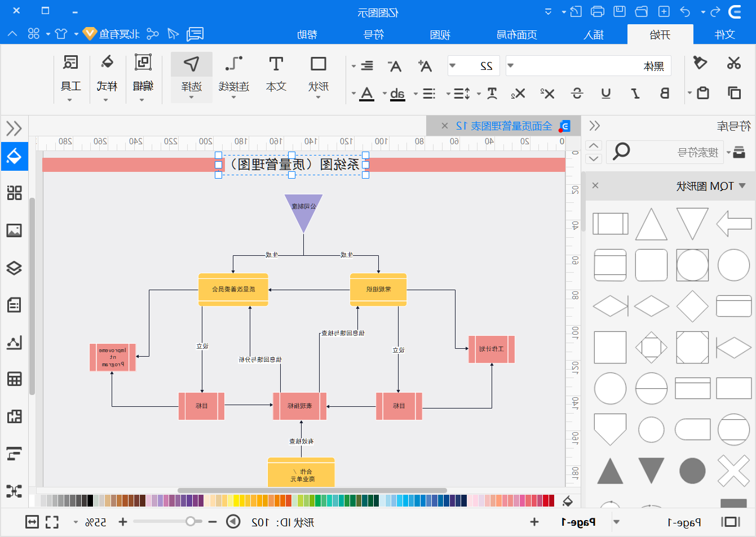Toggle Underline formatting

pyautogui.click(x=606, y=93)
